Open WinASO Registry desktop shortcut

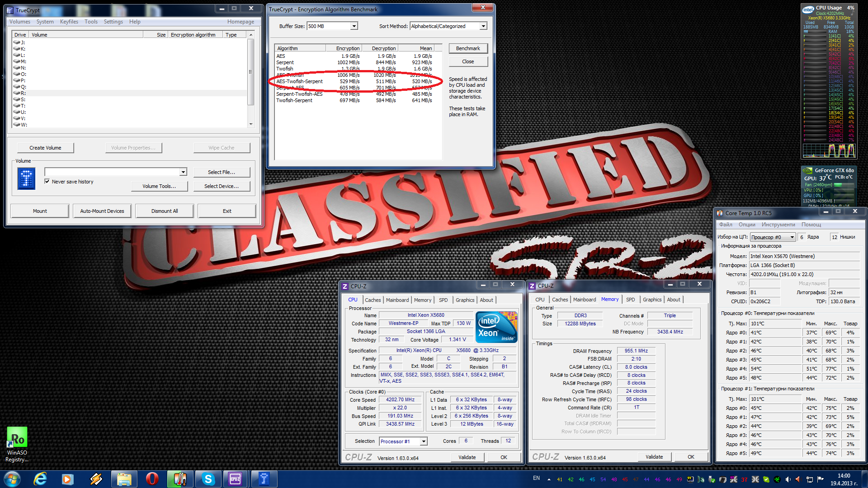click(x=17, y=445)
